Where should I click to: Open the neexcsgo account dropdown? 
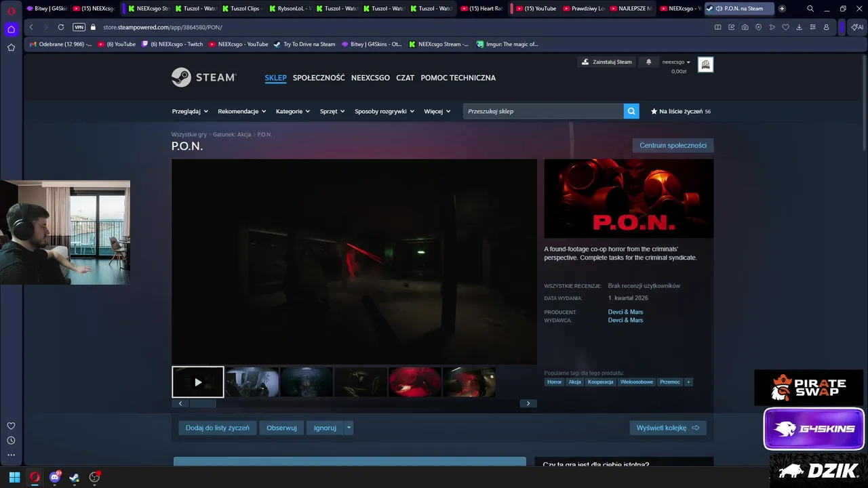(676, 62)
